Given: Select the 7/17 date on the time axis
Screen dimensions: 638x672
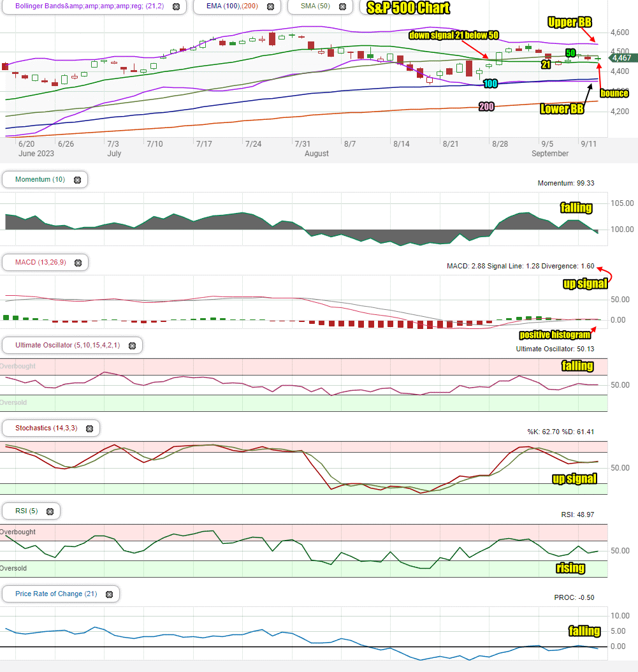Looking at the screenshot, I should tap(204, 144).
